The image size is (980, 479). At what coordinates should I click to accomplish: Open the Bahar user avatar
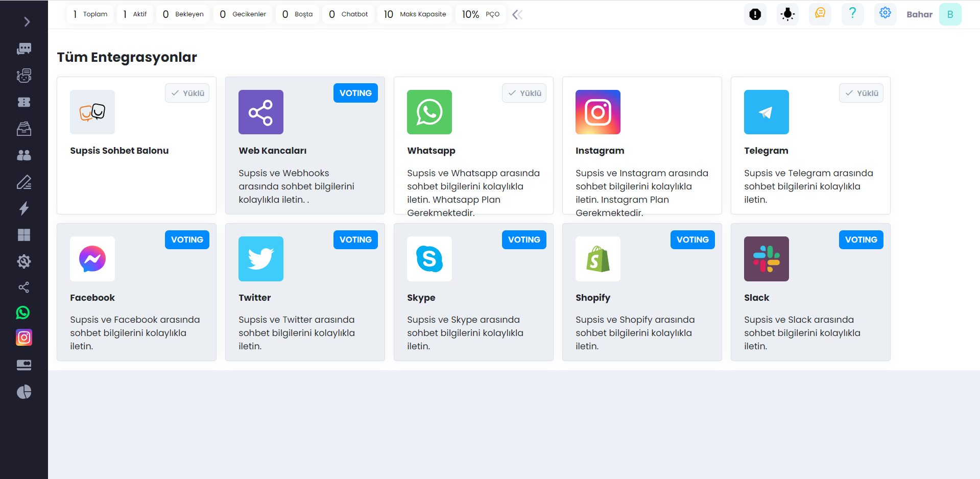coord(950,14)
